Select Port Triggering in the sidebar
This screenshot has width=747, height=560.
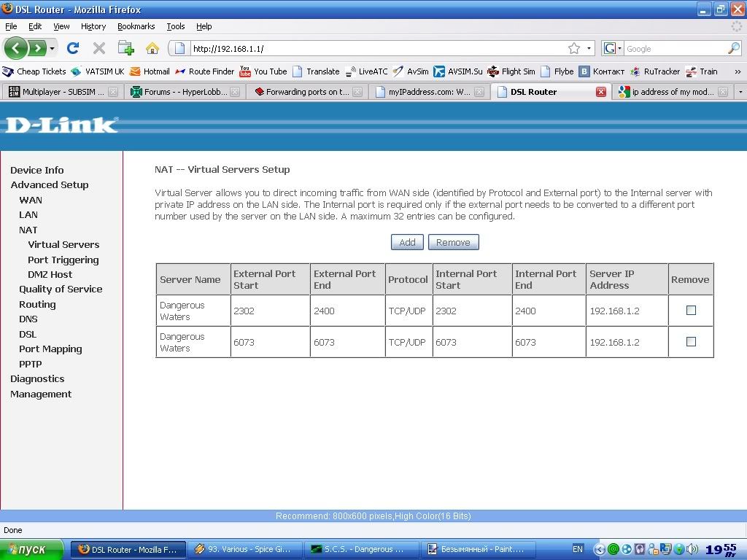click(63, 260)
